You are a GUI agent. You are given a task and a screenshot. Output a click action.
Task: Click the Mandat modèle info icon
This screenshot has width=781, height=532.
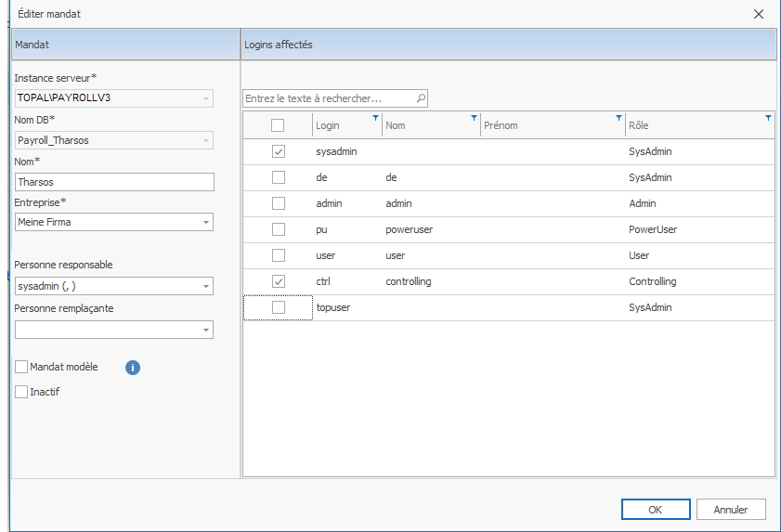point(132,367)
